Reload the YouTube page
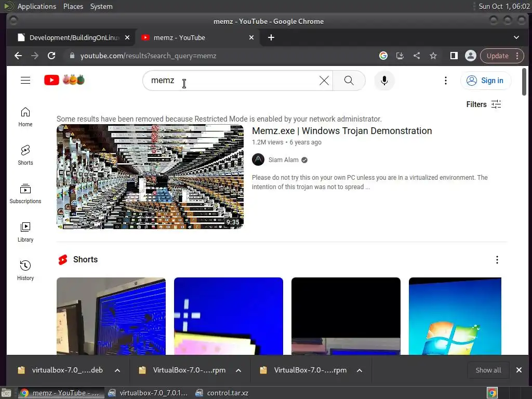Screen dimensions: 532x399 click(51, 56)
